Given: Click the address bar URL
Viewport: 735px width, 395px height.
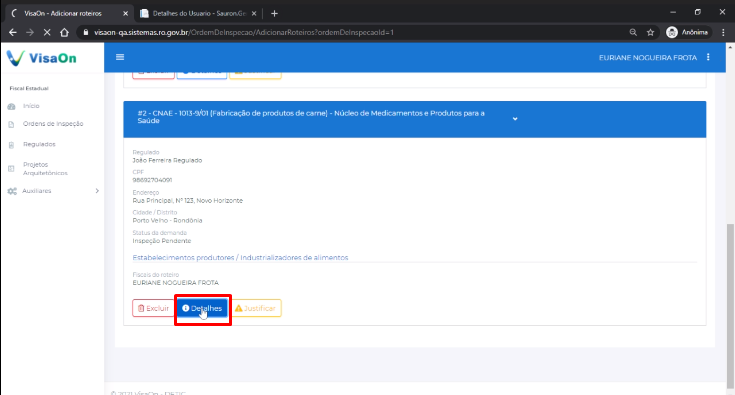Looking at the screenshot, I should pos(244,32).
